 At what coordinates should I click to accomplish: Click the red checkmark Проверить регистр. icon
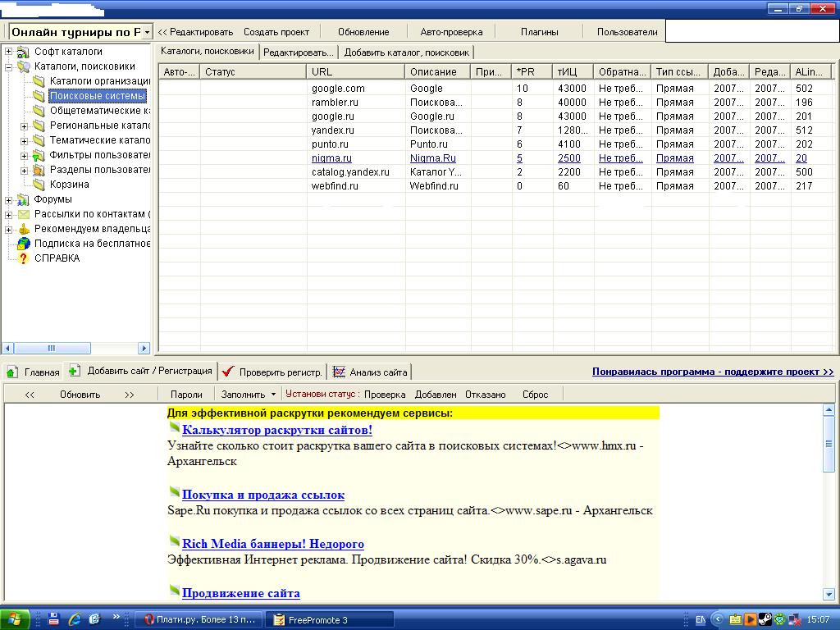[x=228, y=372]
